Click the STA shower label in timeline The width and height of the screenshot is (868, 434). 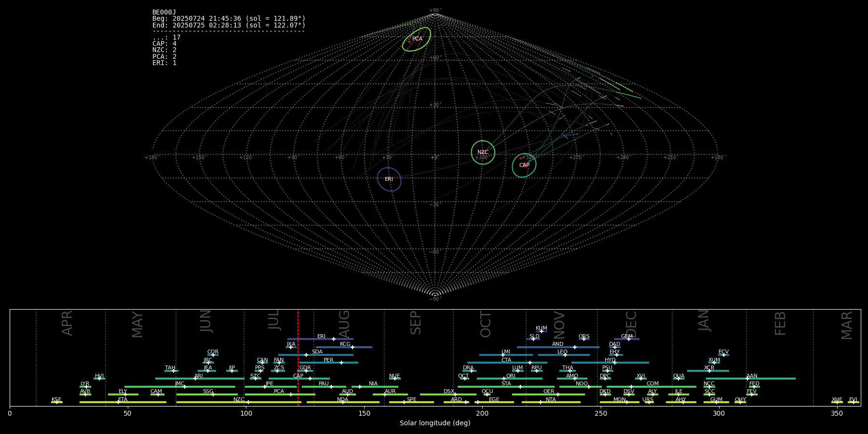tap(506, 384)
